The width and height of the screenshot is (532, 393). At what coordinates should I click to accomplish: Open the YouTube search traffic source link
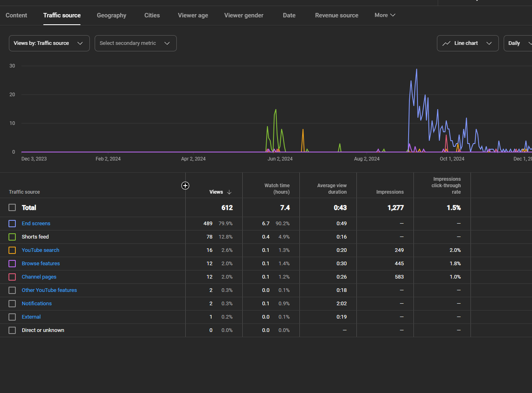[40, 250]
